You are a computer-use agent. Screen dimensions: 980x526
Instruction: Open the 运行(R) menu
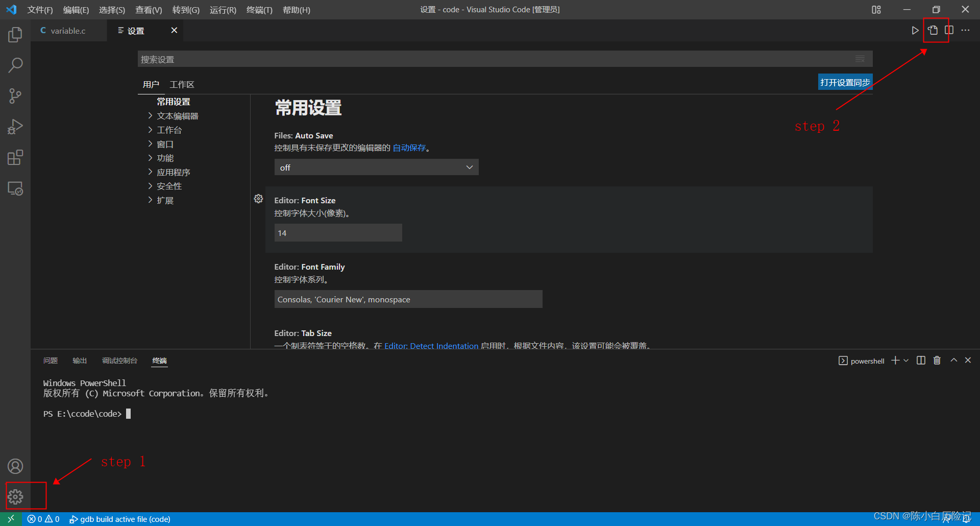point(223,10)
